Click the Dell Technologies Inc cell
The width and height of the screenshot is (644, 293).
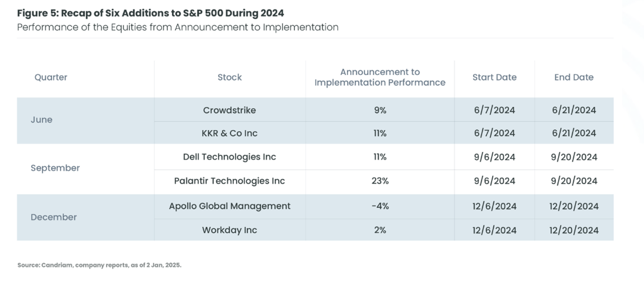pyautogui.click(x=229, y=157)
